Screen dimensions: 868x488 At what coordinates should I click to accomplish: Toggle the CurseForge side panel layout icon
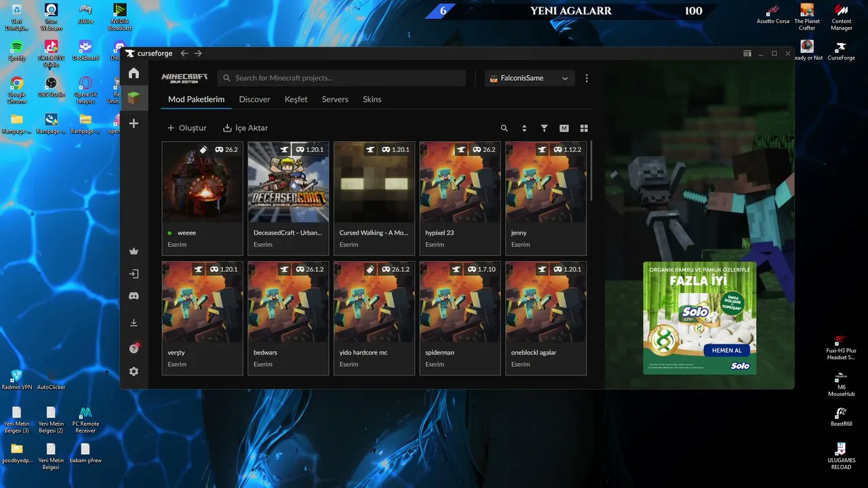[x=747, y=54]
